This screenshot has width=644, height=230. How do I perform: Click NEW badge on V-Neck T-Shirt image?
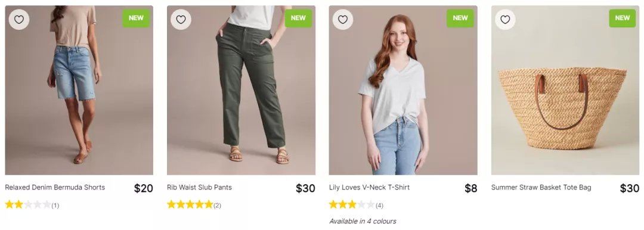460,18
